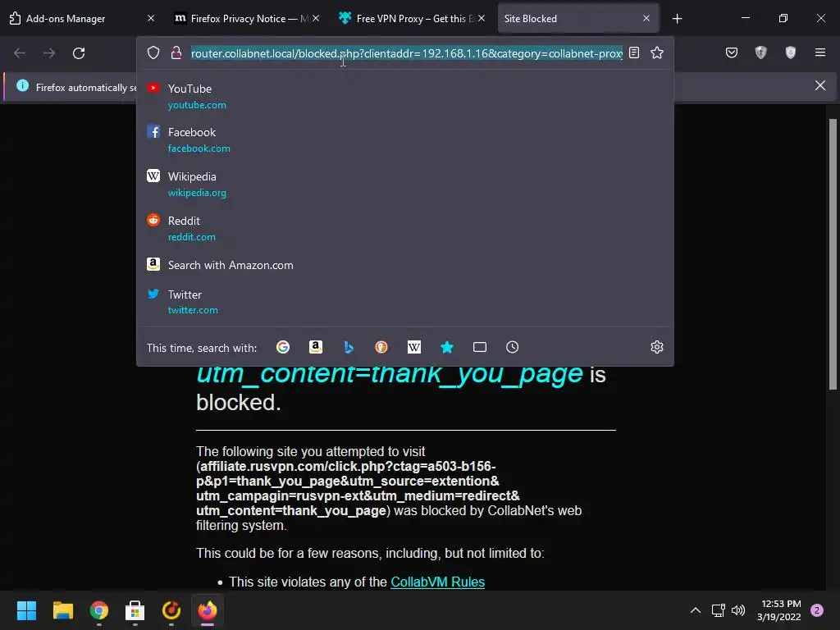Show hidden system tray icons
Viewport: 840px width, 630px height.
pyautogui.click(x=695, y=610)
